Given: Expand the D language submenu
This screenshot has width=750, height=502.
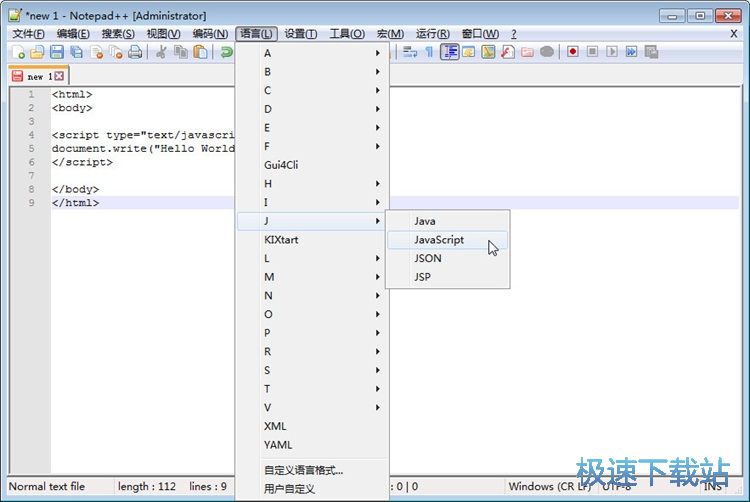Looking at the screenshot, I should tap(313, 109).
